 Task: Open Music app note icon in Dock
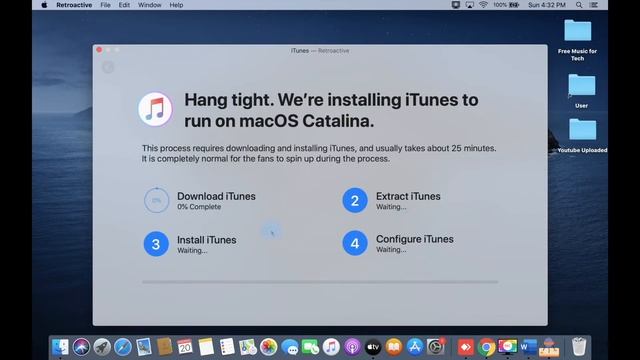(331, 347)
